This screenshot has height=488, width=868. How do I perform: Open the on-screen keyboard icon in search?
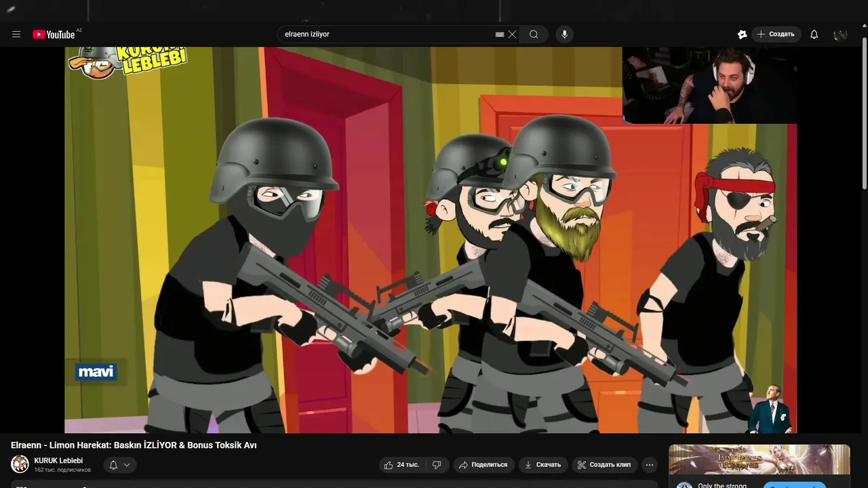tap(500, 35)
